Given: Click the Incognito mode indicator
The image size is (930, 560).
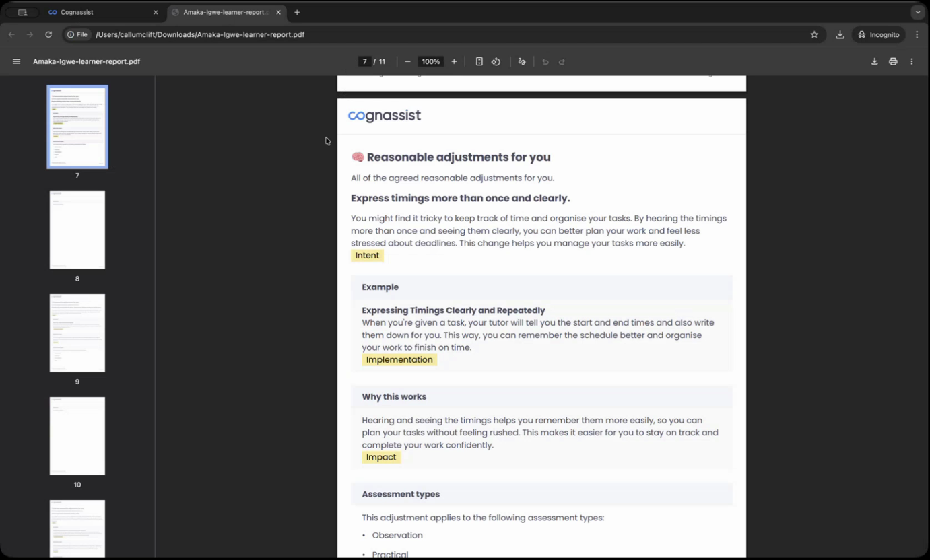Looking at the screenshot, I should 878,34.
